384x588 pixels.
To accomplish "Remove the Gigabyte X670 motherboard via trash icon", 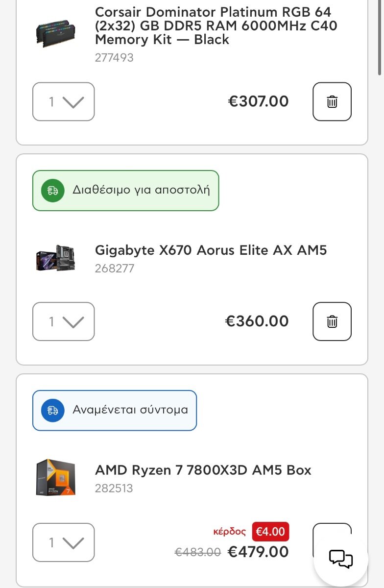I will [x=332, y=321].
